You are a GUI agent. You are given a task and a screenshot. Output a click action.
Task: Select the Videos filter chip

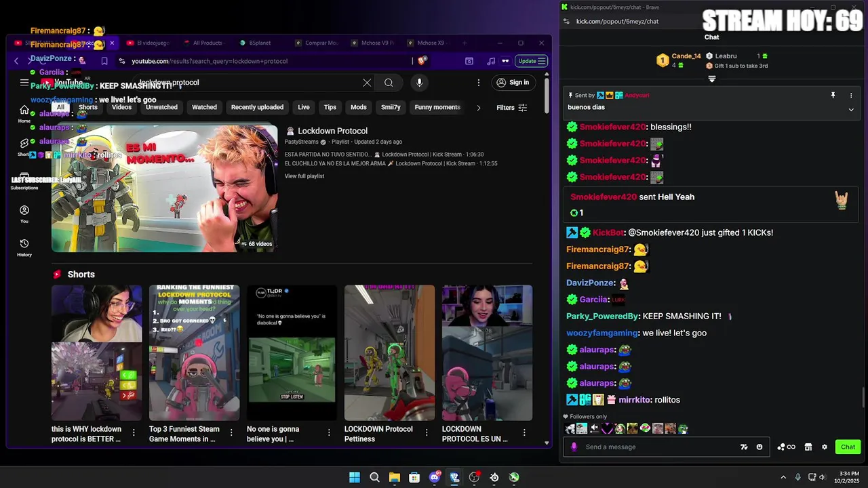121,107
